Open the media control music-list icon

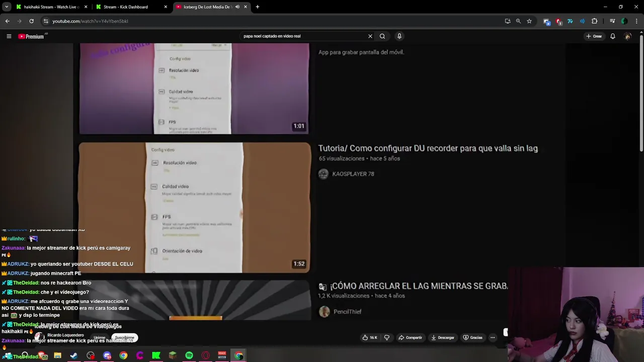click(612, 21)
